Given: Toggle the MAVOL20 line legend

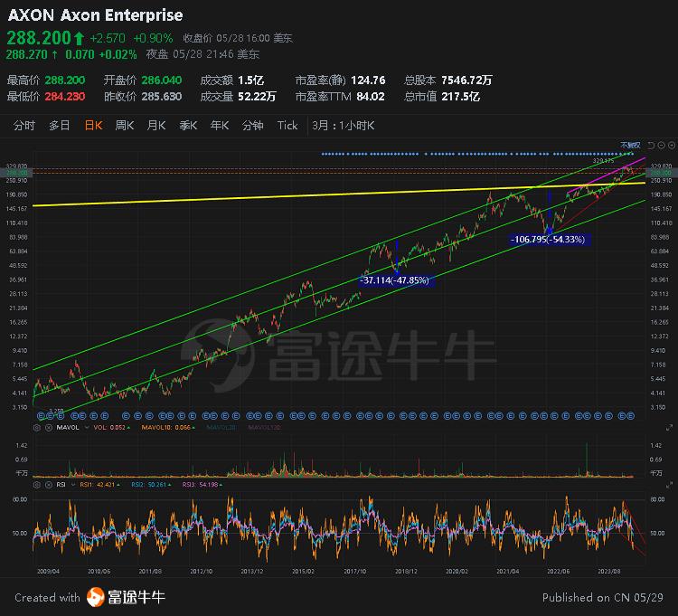Looking at the screenshot, I should point(221,427).
